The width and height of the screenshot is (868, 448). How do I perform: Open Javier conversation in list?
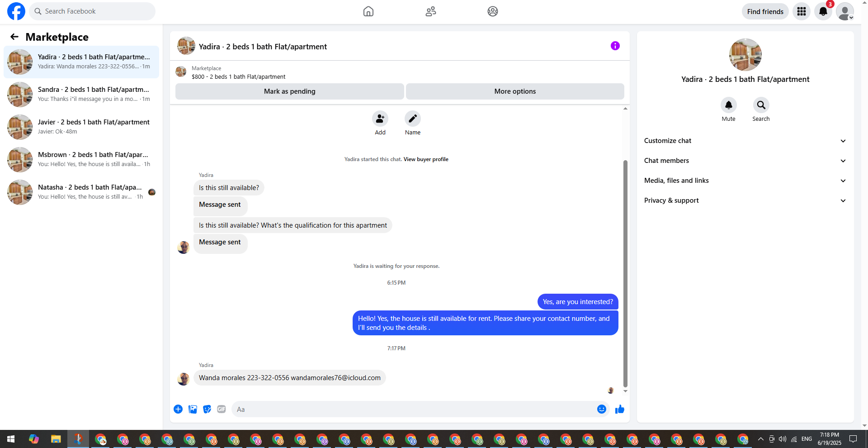tap(81, 127)
